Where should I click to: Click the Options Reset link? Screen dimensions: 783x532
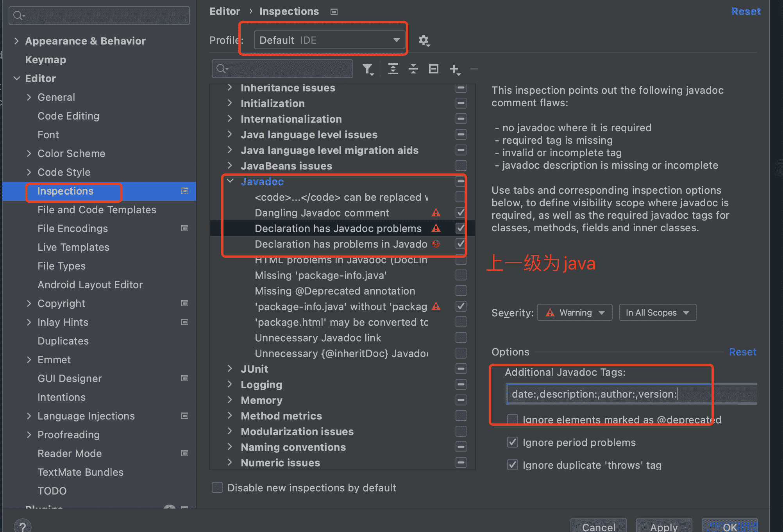[x=742, y=352]
